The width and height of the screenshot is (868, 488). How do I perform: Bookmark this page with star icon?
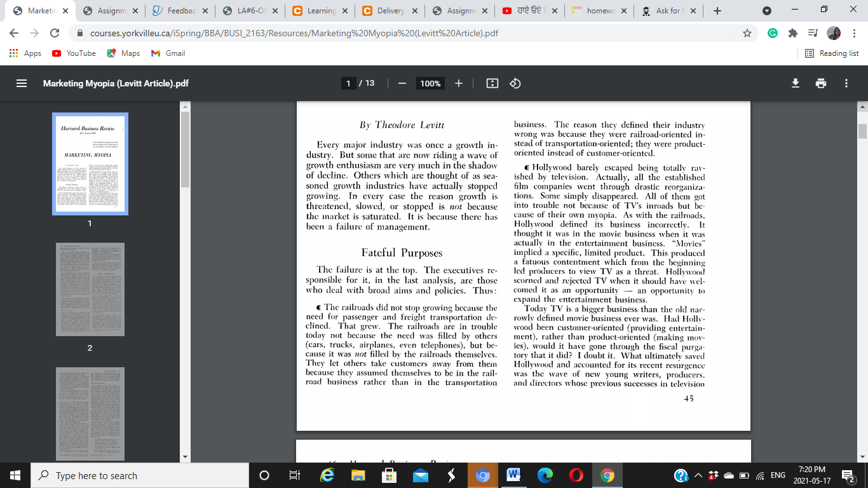(747, 33)
